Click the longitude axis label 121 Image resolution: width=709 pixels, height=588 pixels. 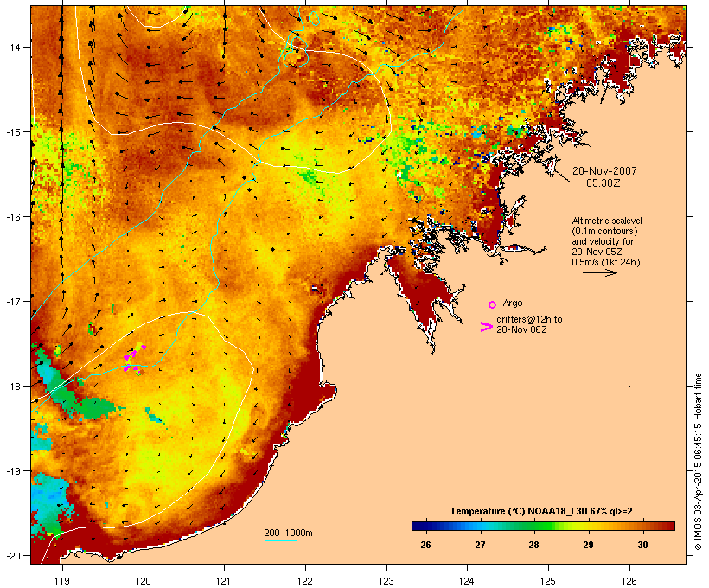click(224, 581)
